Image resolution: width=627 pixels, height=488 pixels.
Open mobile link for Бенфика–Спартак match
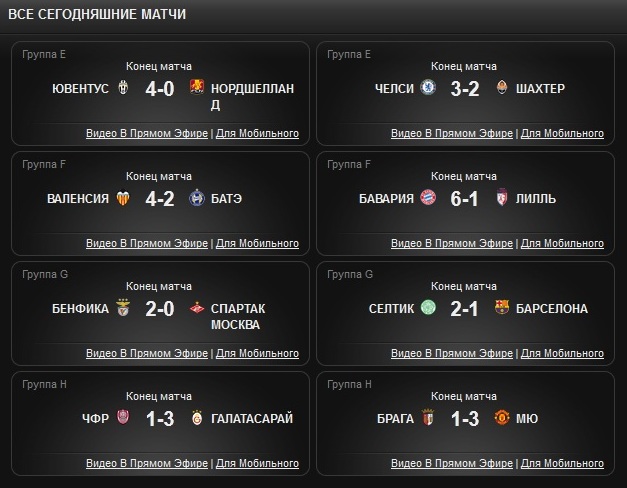click(x=257, y=353)
